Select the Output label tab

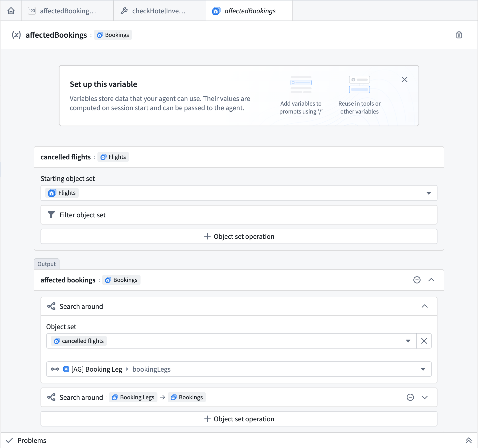(x=47, y=264)
